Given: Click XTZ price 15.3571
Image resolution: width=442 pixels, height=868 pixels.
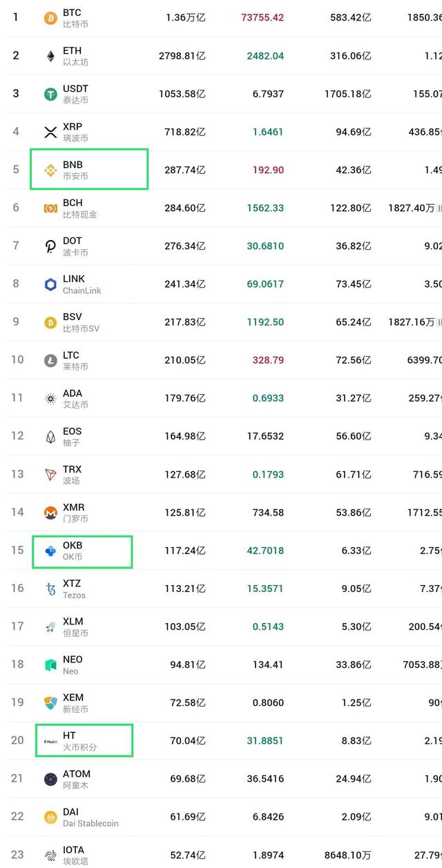Looking at the screenshot, I should [265, 589].
